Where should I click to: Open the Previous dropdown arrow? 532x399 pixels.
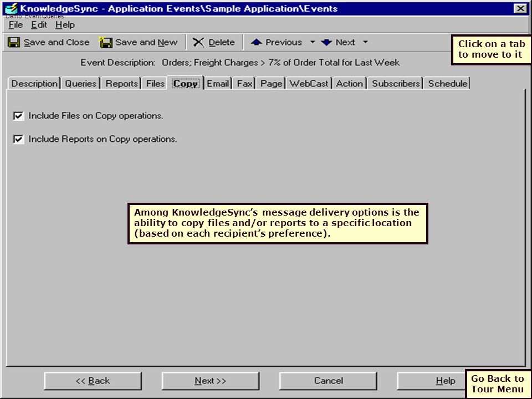[x=313, y=42]
